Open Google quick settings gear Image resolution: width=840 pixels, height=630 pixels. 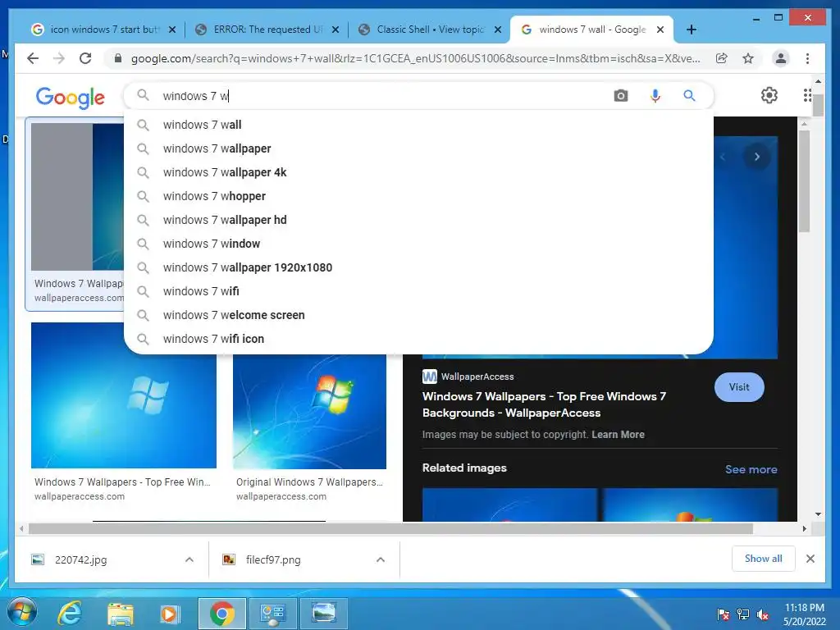(x=769, y=95)
